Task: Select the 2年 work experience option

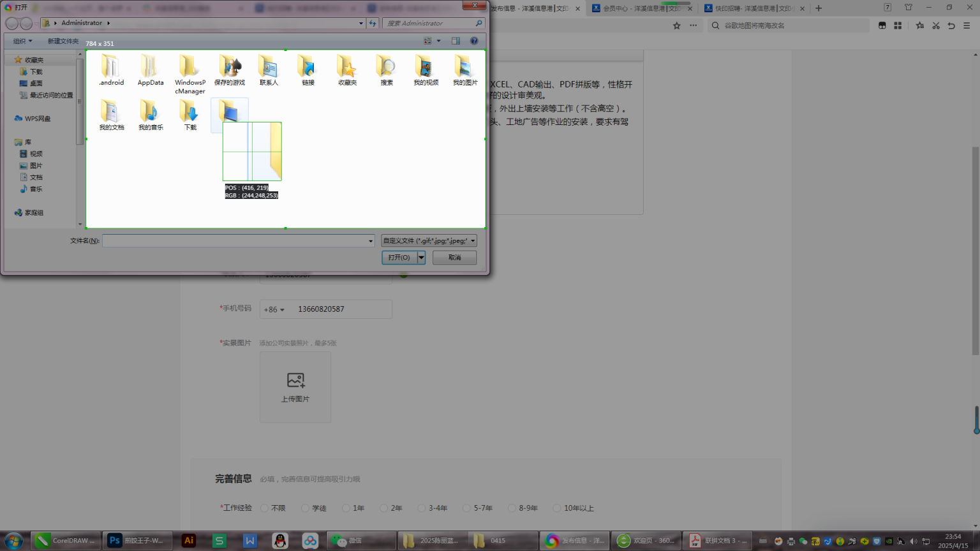Action: 384,508
